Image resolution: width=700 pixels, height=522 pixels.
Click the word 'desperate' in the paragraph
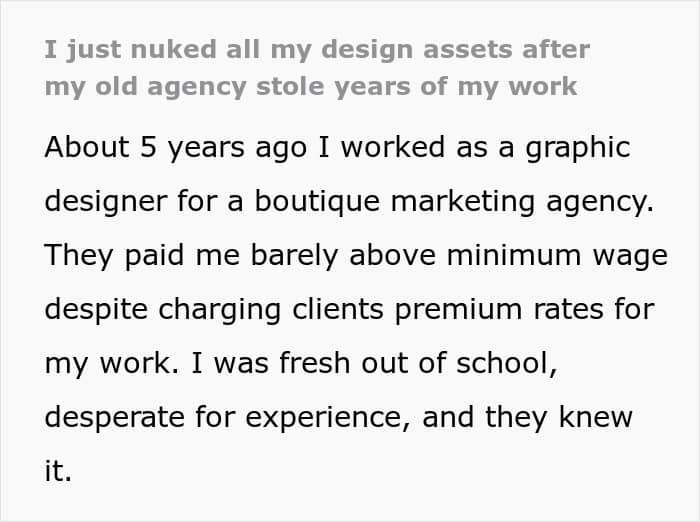115,418
